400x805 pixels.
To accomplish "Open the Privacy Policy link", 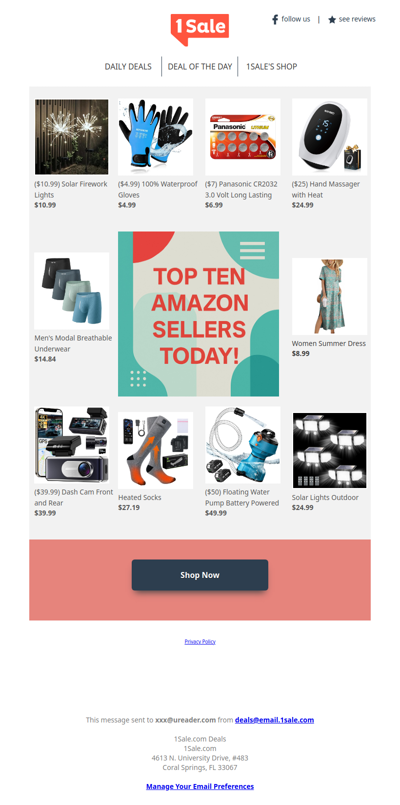I will [200, 642].
